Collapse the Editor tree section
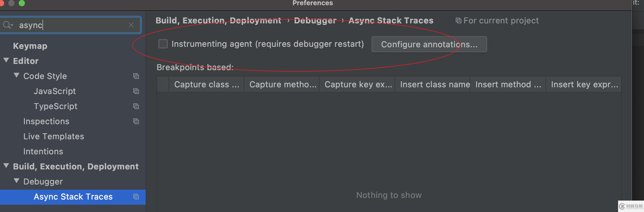Viewport: 644px width, 212px height. point(6,61)
